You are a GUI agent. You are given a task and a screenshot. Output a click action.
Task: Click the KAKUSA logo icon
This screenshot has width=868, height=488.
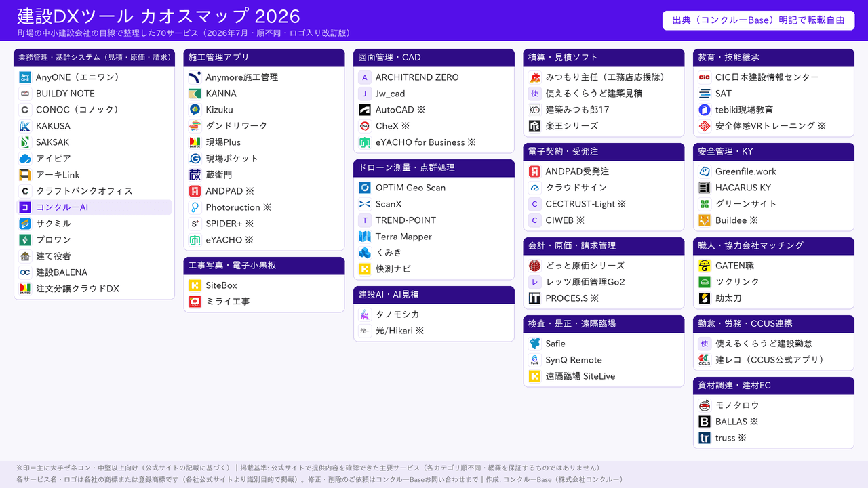[25, 126]
